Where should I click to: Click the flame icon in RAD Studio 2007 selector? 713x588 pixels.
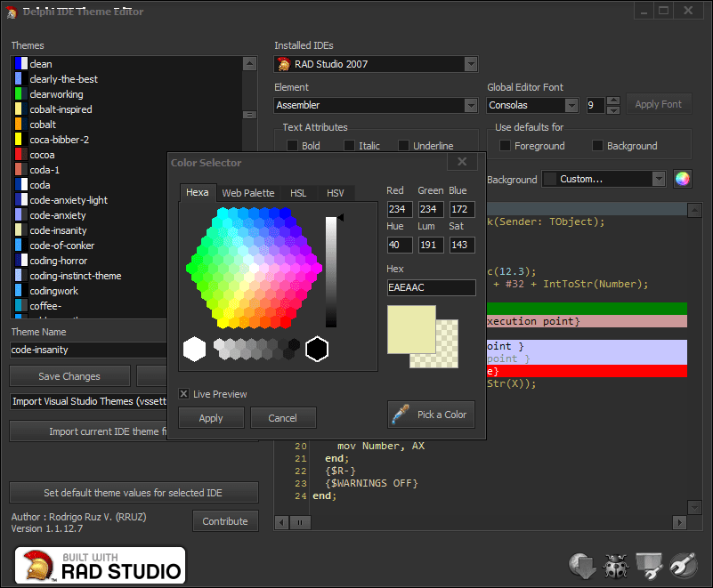pyautogui.click(x=286, y=63)
